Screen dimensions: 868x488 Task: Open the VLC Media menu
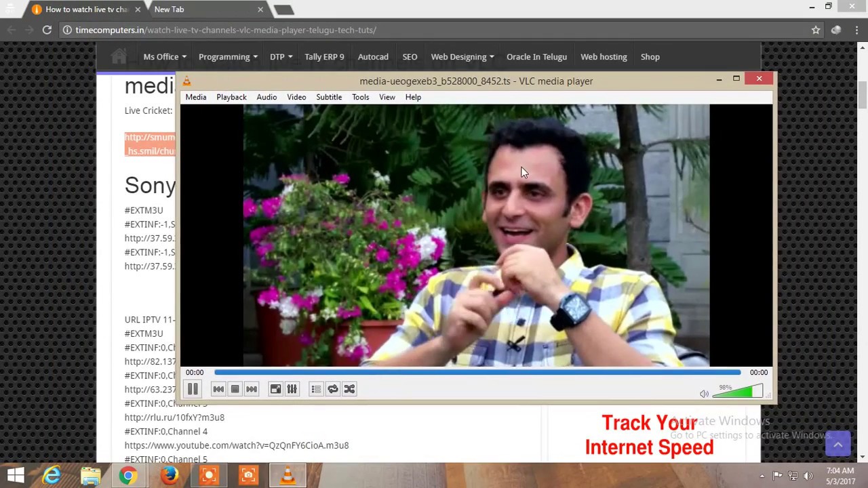[x=196, y=97]
